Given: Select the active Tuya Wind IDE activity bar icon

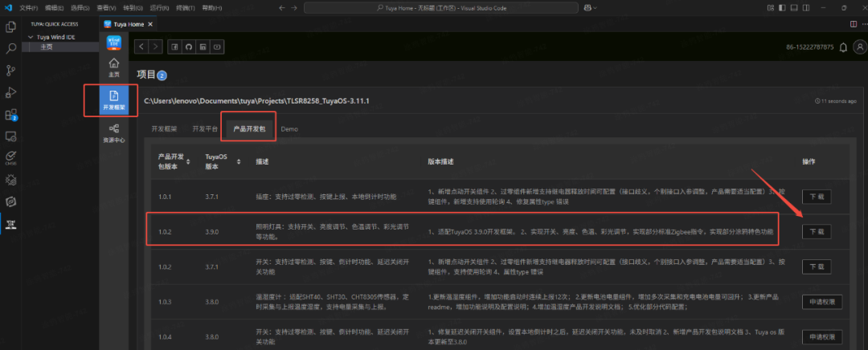Looking at the screenshot, I should click(10, 223).
